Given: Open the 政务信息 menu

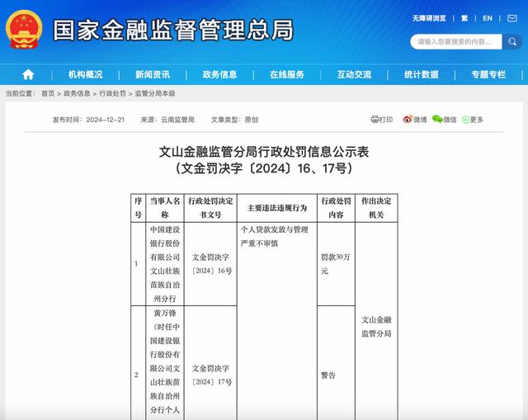Looking at the screenshot, I should coord(219,74).
